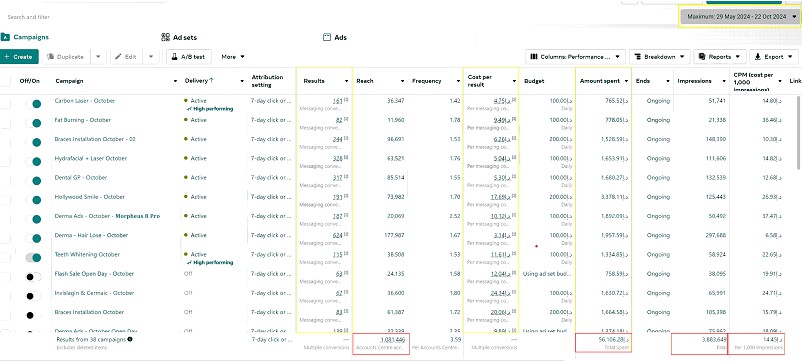Open Teeth Whitening October campaign link
802x361 pixels.
tap(87, 254)
